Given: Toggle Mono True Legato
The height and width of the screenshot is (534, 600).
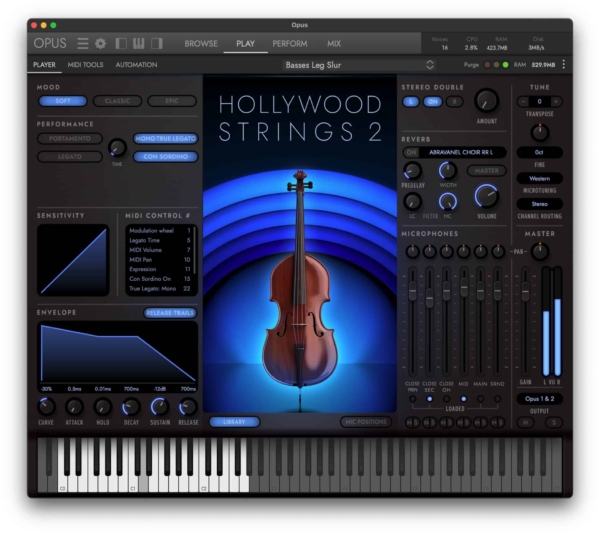Looking at the screenshot, I should coord(165,138).
